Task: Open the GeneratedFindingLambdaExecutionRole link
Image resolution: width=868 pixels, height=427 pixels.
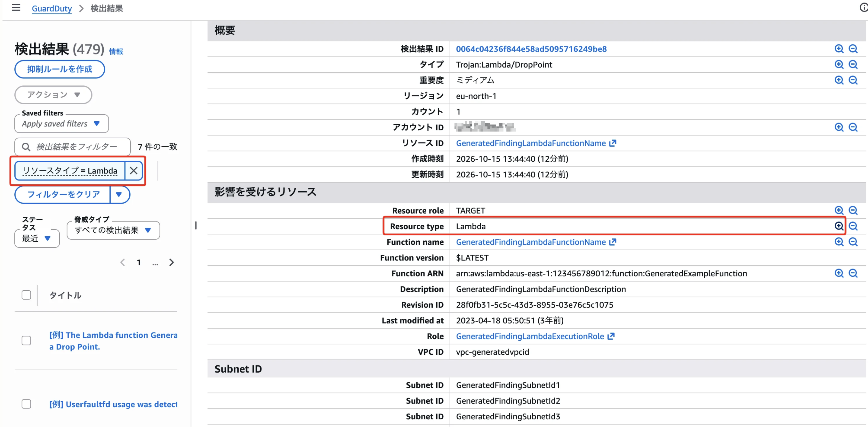Action: 535,336
